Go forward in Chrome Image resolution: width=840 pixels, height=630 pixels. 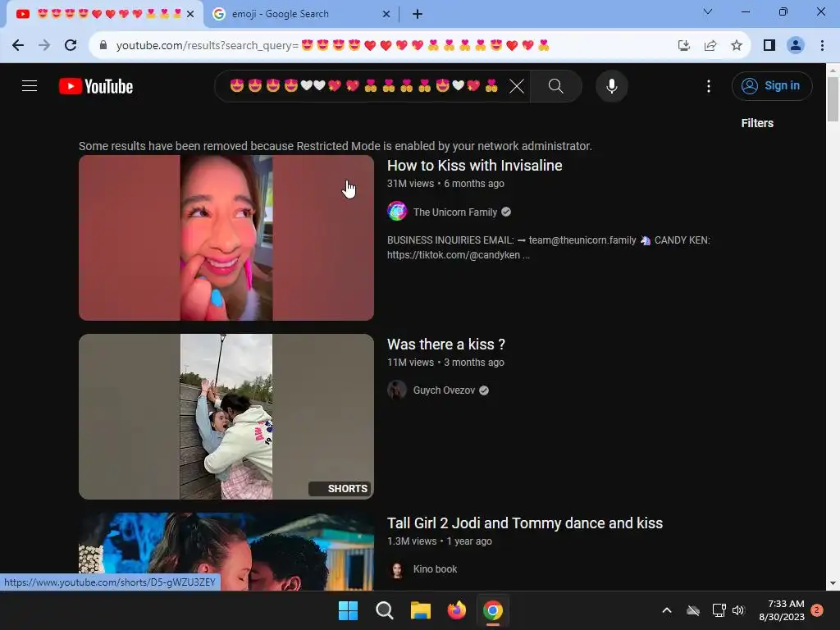44,46
